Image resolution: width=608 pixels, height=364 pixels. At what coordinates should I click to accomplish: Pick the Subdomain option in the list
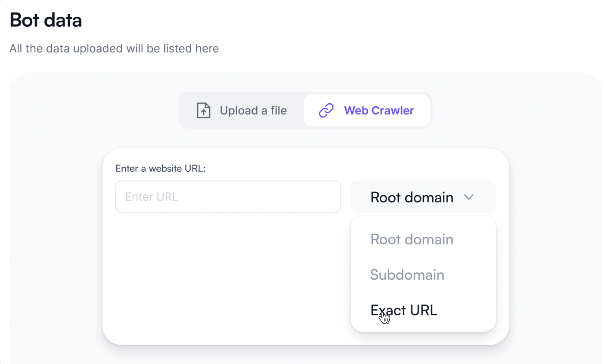407,275
